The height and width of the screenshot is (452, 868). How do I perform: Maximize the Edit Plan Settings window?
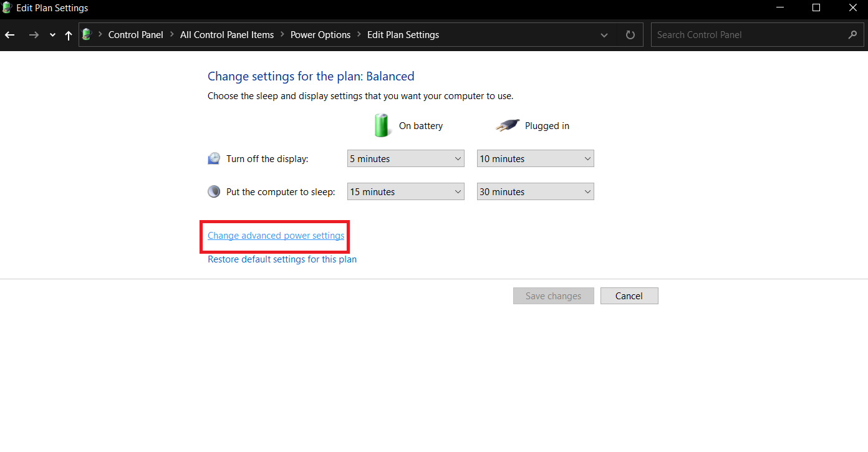point(816,8)
